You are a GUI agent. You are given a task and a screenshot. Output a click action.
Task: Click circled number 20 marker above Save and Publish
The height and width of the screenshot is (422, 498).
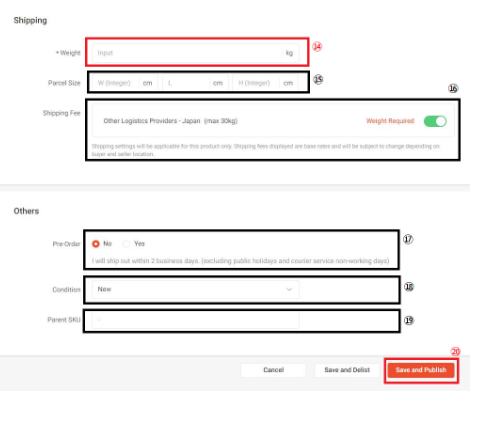455,352
